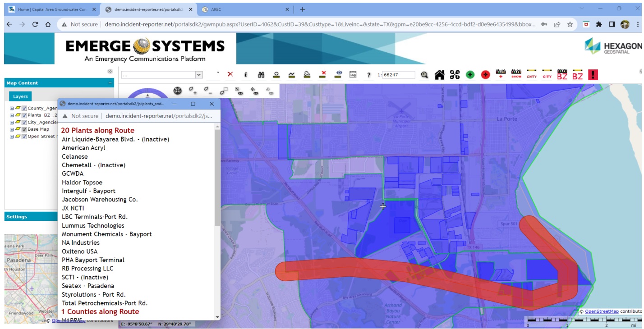Click 'Lummus Technologies' entry

[x=93, y=225]
